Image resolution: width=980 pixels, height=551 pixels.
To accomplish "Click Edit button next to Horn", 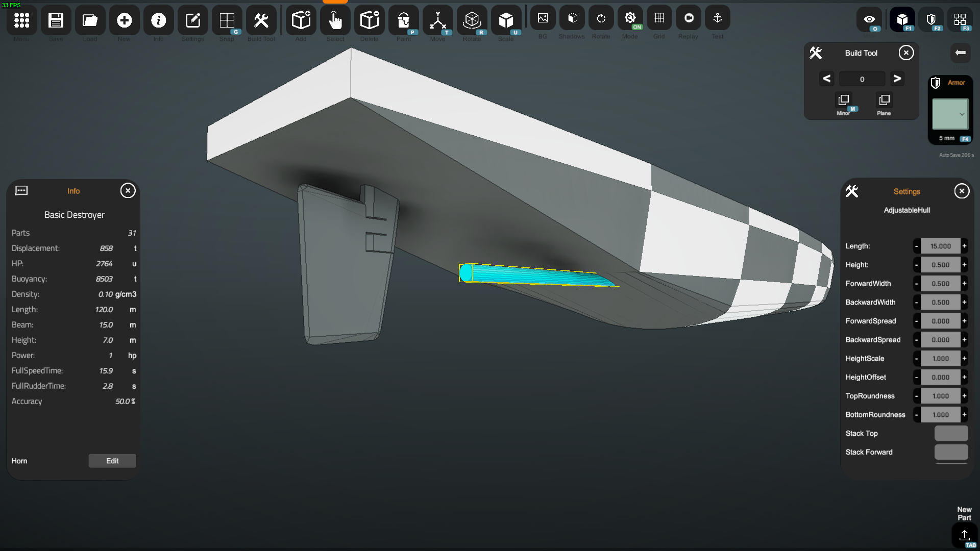I will tap(112, 461).
